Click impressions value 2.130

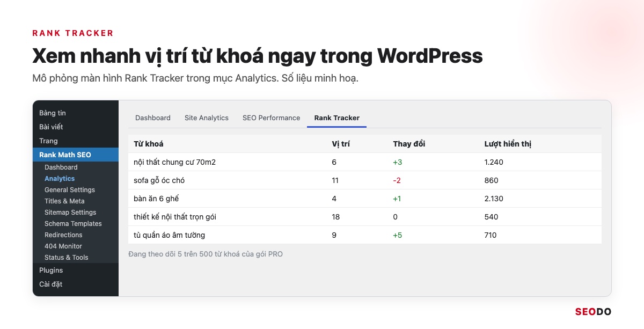point(494,199)
